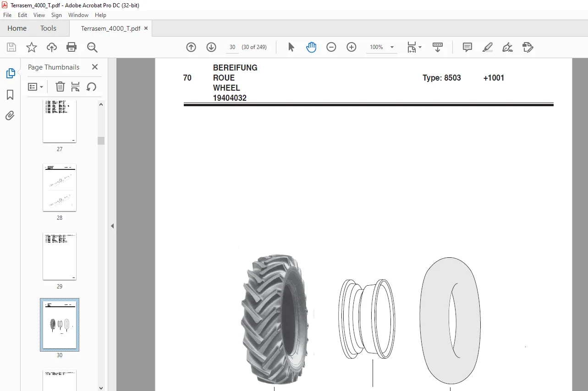
Task: Select the highlight text pen tool
Action: pos(488,47)
